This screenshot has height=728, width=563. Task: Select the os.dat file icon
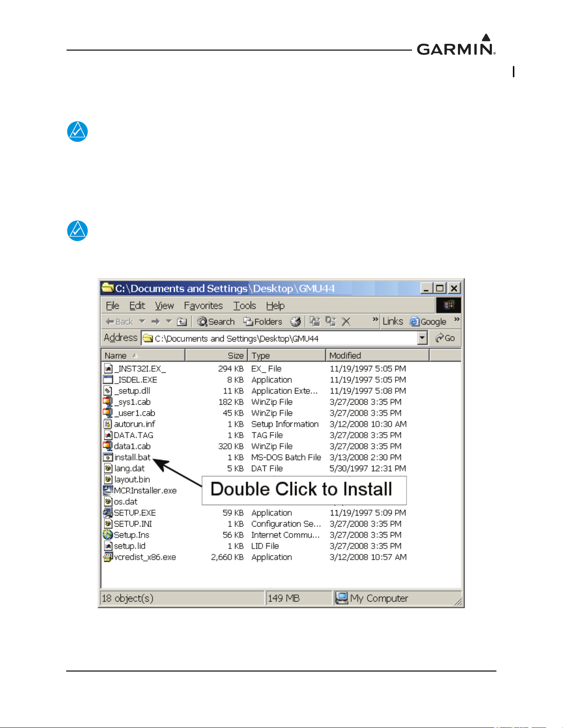pyautogui.click(x=108, y=501)
